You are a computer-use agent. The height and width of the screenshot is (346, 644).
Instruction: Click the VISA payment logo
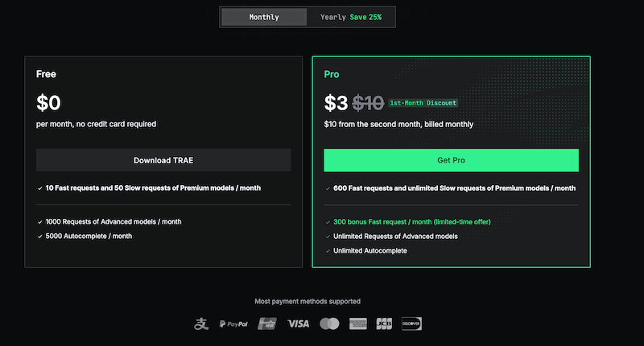pos(298,323)
